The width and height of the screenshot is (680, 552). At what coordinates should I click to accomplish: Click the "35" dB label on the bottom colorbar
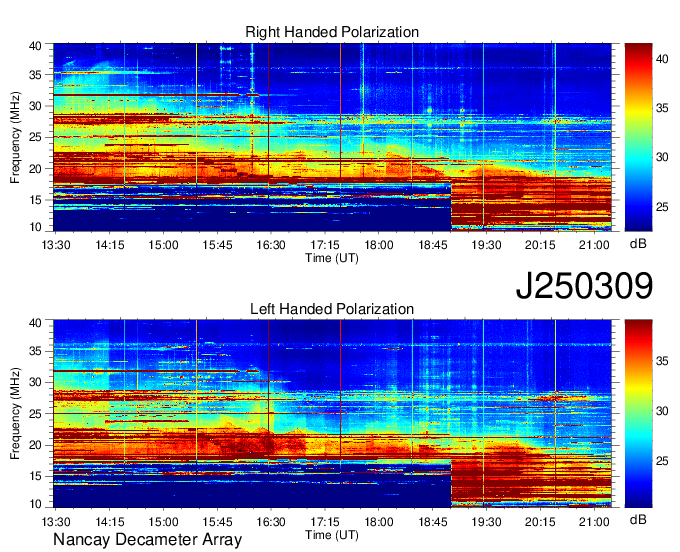662,361
